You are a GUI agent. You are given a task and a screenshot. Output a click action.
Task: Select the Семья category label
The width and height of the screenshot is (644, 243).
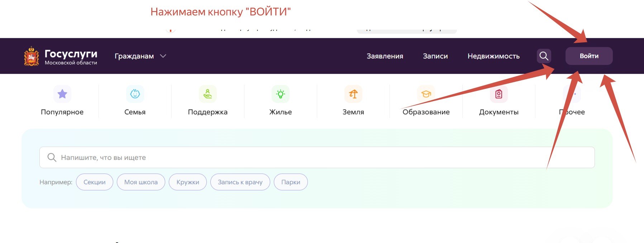point(135,112)
